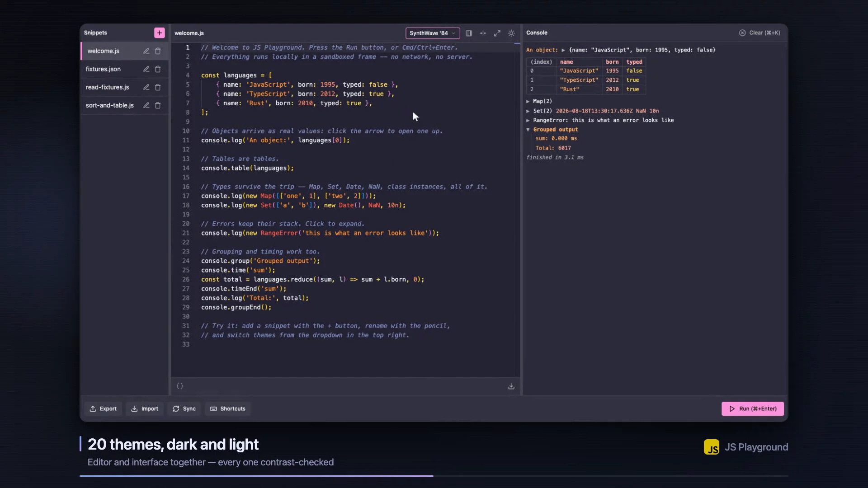
Task: Delete sort-and-table.js with its trash icon
Action: 158,105
